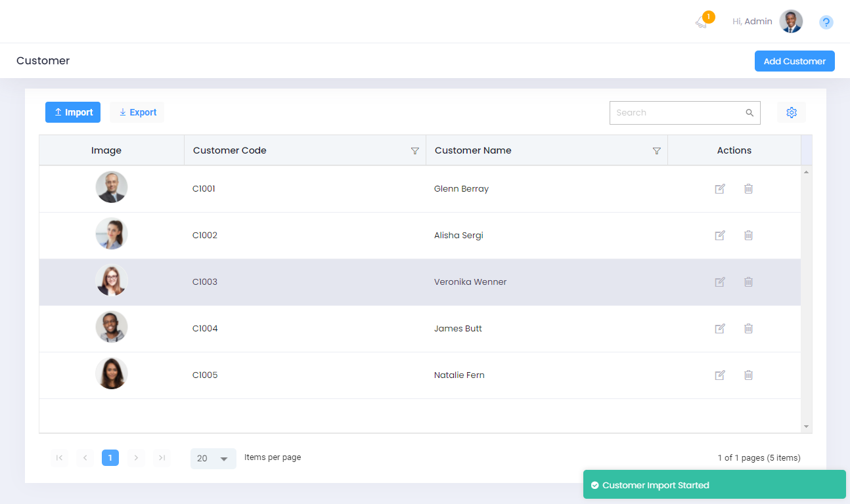
Task: Open Customer Name column filter
Action: click(x=656, y=151)
